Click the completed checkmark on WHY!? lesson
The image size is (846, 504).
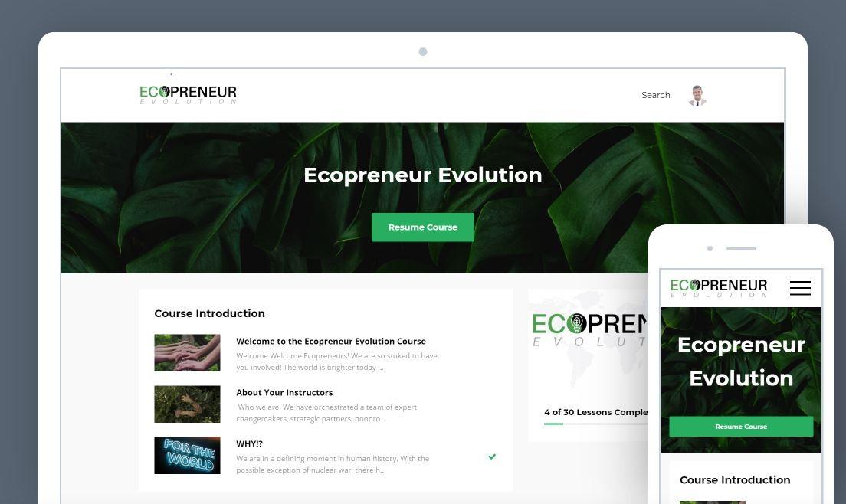tap(492, 457)
